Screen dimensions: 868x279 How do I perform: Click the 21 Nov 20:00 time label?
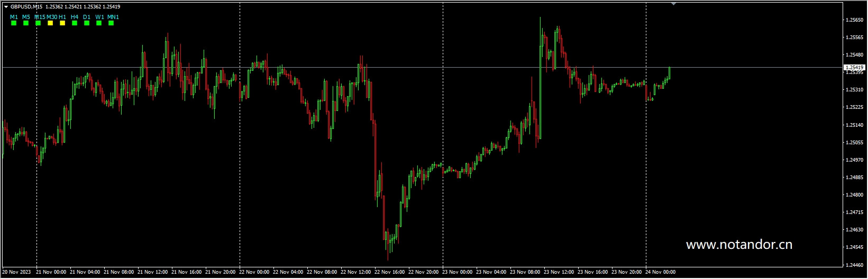point(221,273)
